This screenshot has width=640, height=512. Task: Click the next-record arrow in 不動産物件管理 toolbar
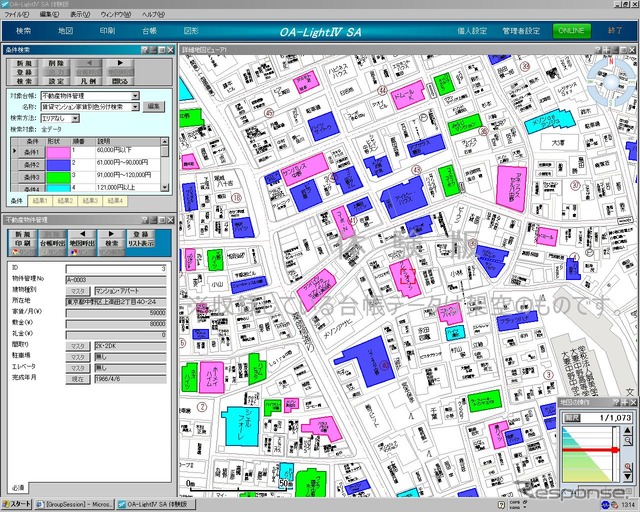[x=111, y=234]
